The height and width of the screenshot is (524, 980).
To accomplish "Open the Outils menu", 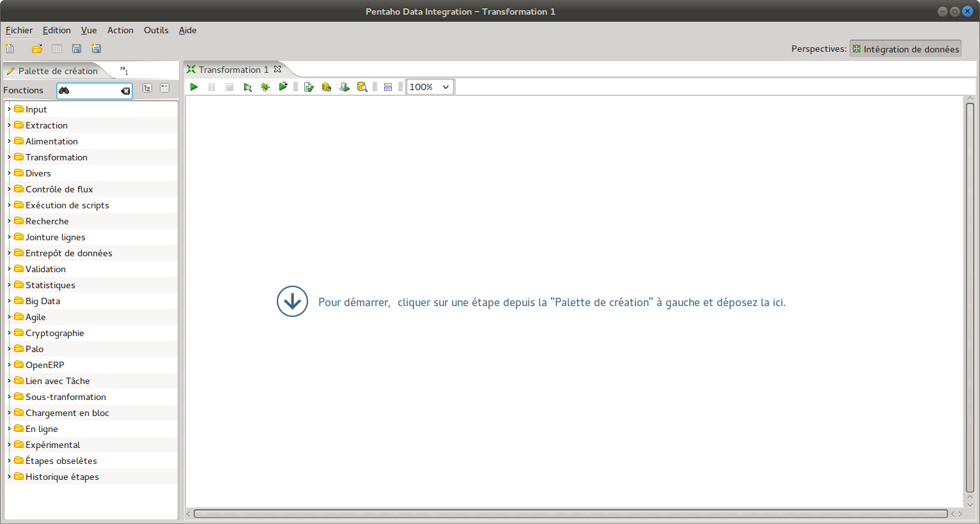I will point(156,30).
